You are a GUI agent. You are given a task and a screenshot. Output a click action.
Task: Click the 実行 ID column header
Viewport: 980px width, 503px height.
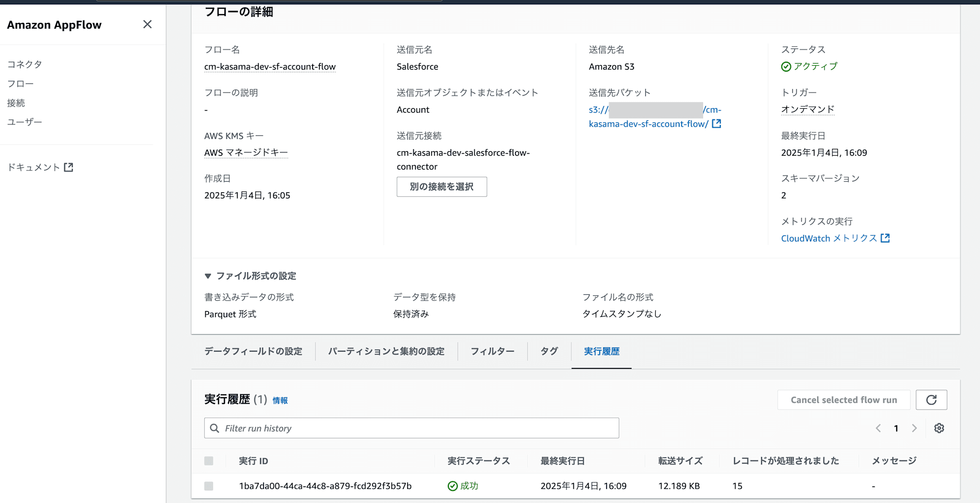[x=253, y=461]
